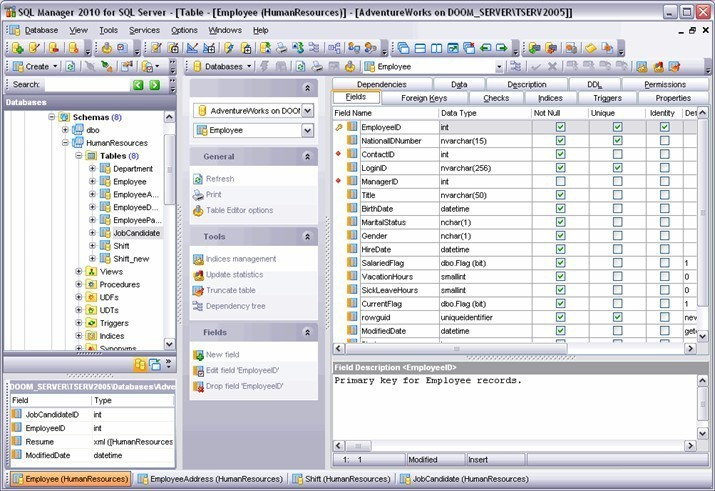This screenshot has width=715, height=491.
Task: Toggle Unique checkbox for rowguid
Action: (617, 317)
